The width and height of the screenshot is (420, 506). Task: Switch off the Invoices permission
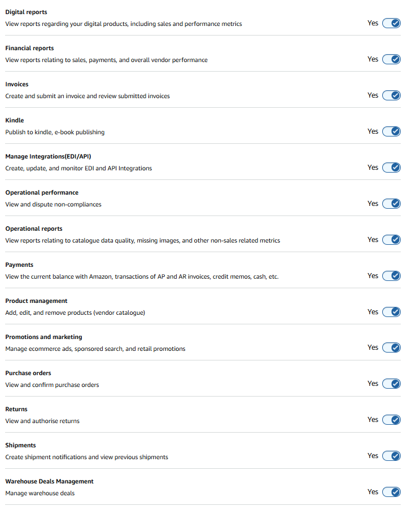pyautogui.click(x=391, y=95)
